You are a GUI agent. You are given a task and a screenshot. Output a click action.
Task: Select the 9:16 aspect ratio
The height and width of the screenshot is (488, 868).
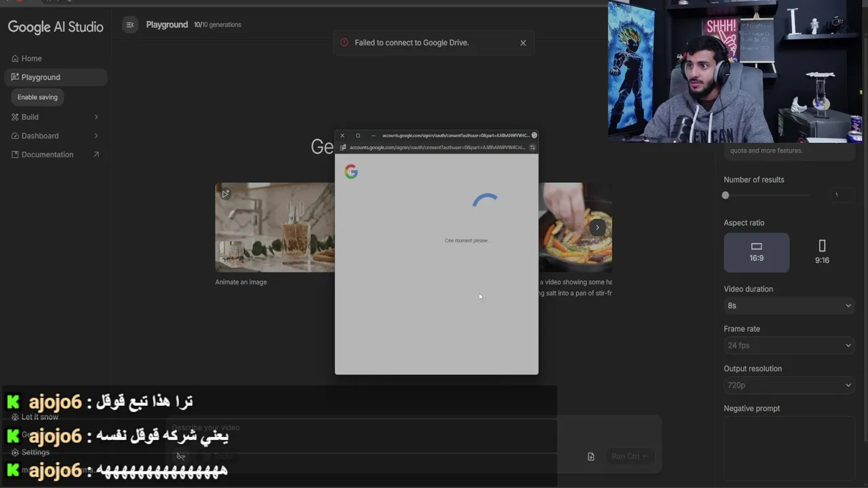point(822,252)
